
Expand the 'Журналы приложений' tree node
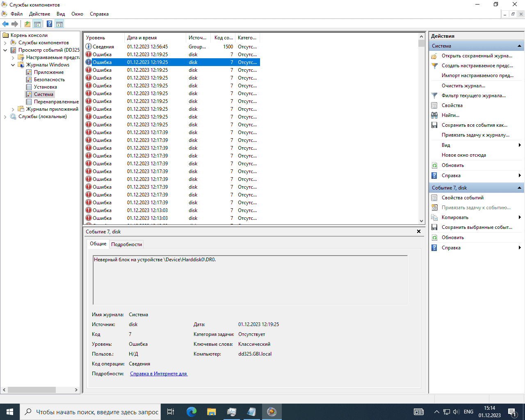(x=13, y=109)
